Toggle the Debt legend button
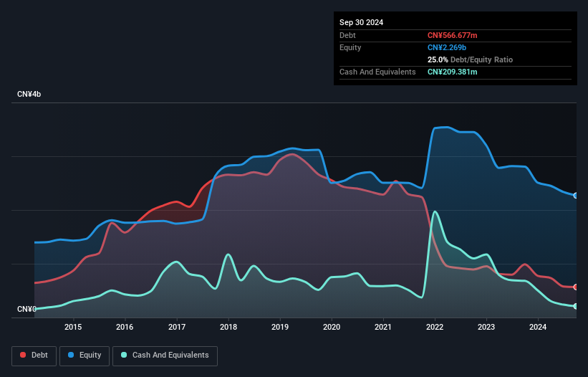The width and height of the screenshot is (588, 377). pyautogui.click(x=34, y=355)
